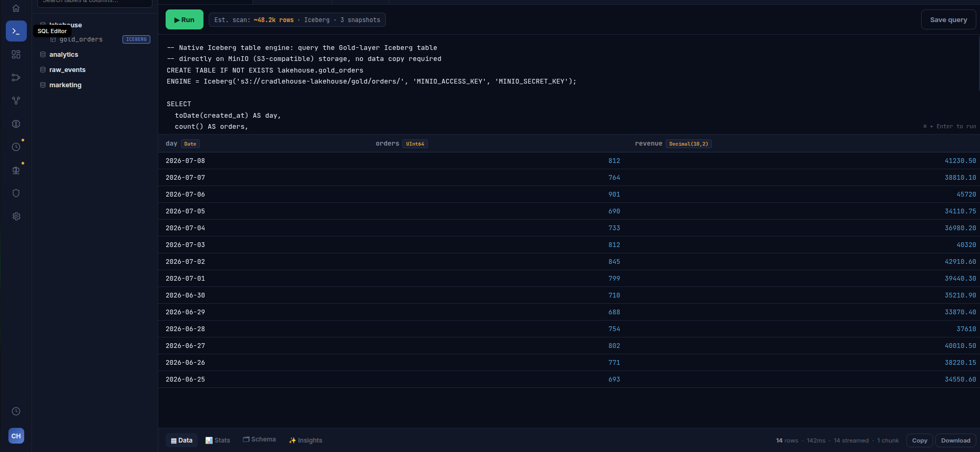The width and height of the screenshot is (980, 452).
Task: Click the revenue value 42910.60
Action: tap(960, 262)
